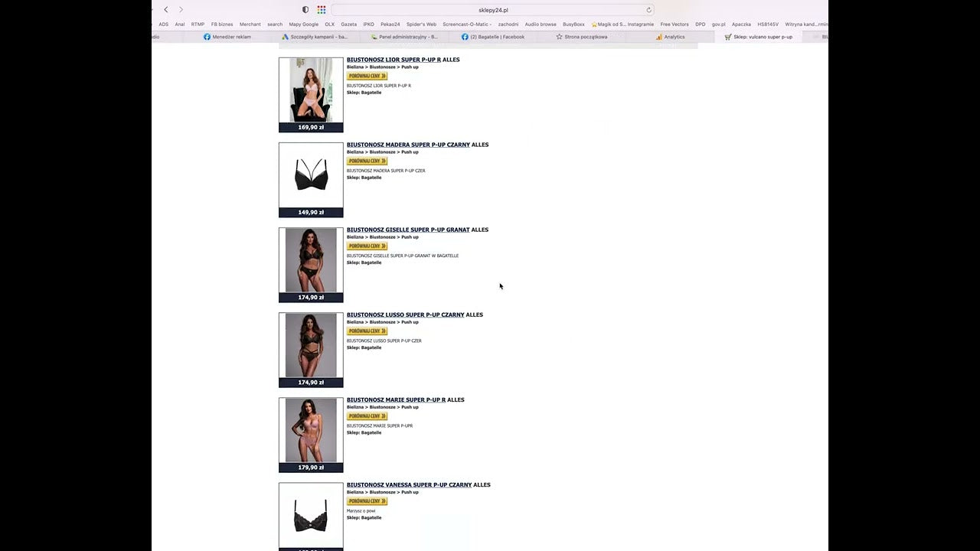Viewport: 980px width, 551px height.
Task: Open the privacy shield report icon
Action: 305,10
